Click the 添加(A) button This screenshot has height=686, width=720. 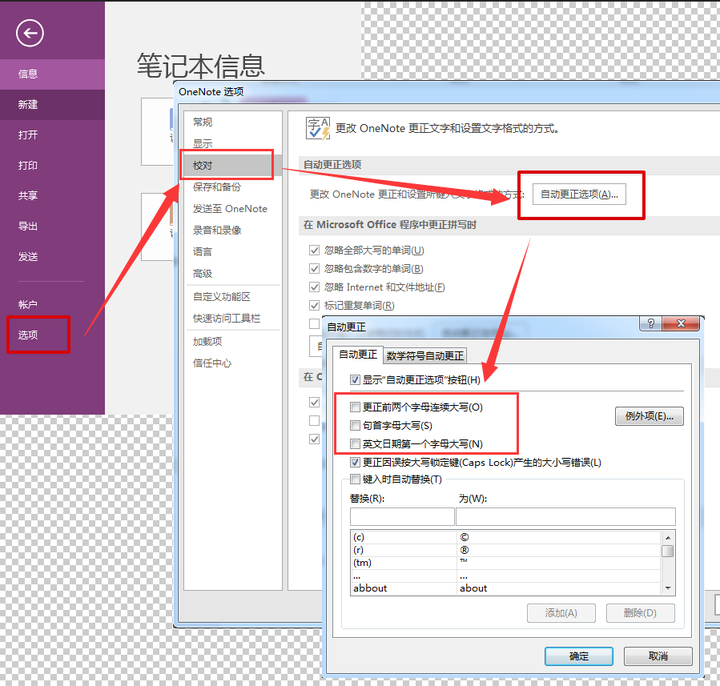click(x=561, y=613)
